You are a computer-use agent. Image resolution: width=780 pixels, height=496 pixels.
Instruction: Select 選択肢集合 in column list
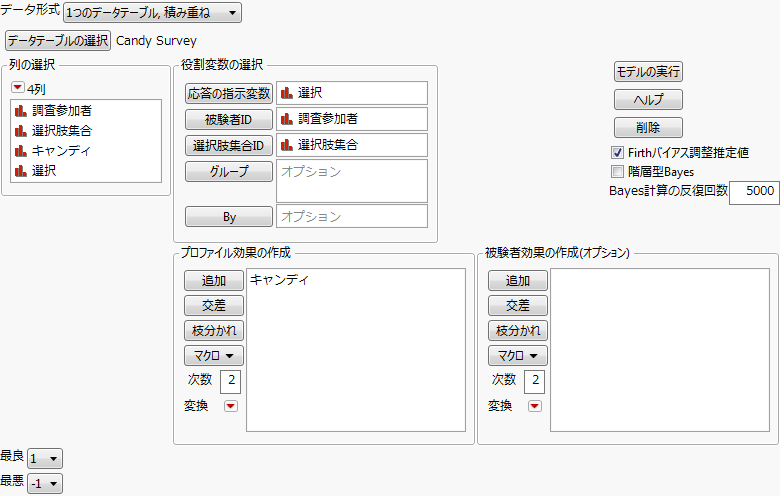click(62, 130)
